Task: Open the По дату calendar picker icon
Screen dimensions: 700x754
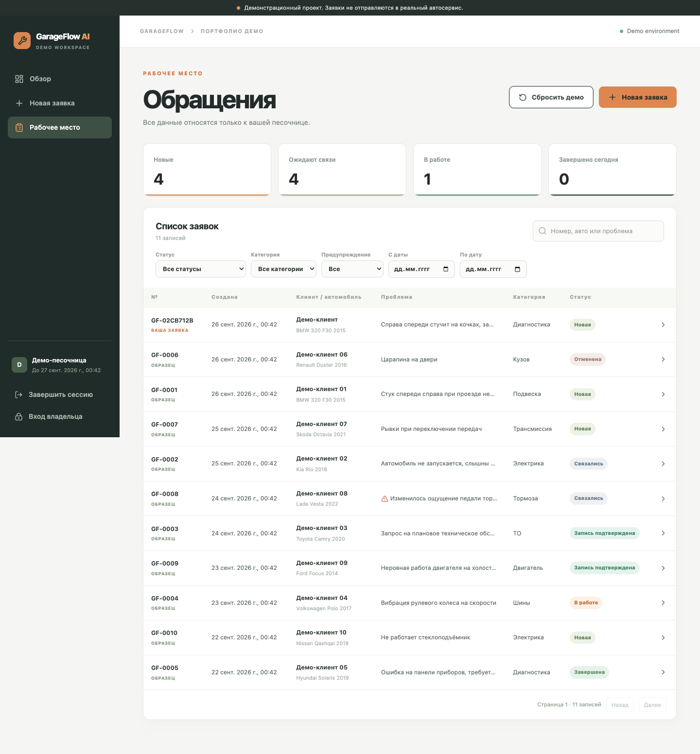Action: pyautogui.click(x=517, y=269)
